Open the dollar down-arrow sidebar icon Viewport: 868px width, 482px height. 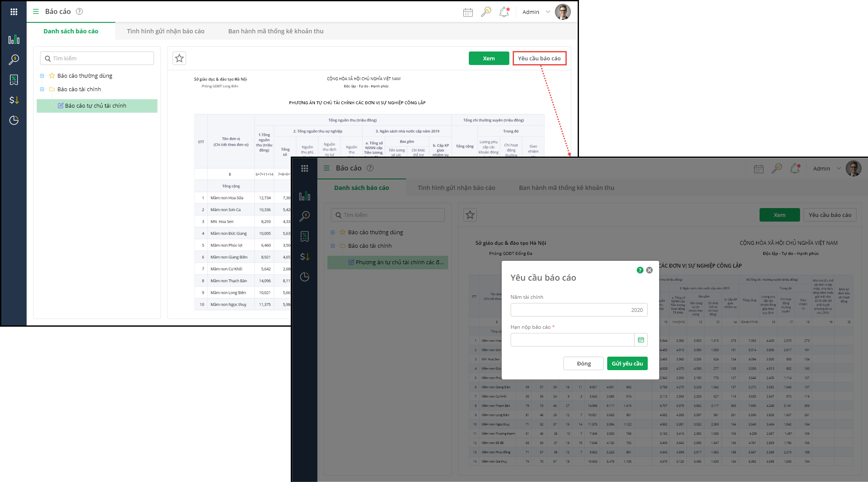14,100
